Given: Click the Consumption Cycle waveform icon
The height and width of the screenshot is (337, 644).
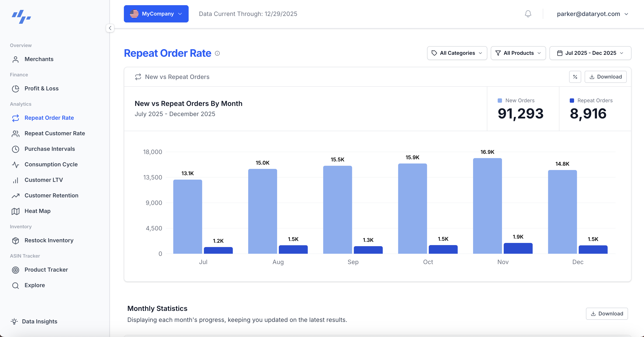Looking at the screenshot, I should tap(16, 164).
